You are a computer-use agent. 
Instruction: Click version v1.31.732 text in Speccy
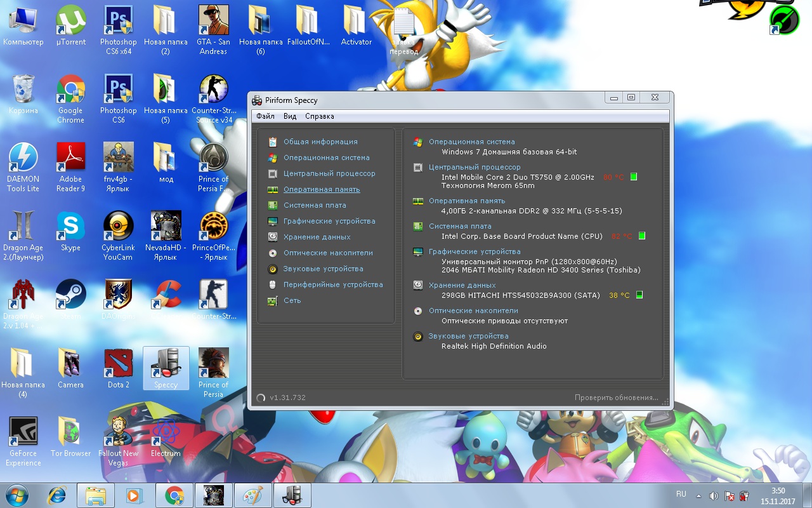287,398
